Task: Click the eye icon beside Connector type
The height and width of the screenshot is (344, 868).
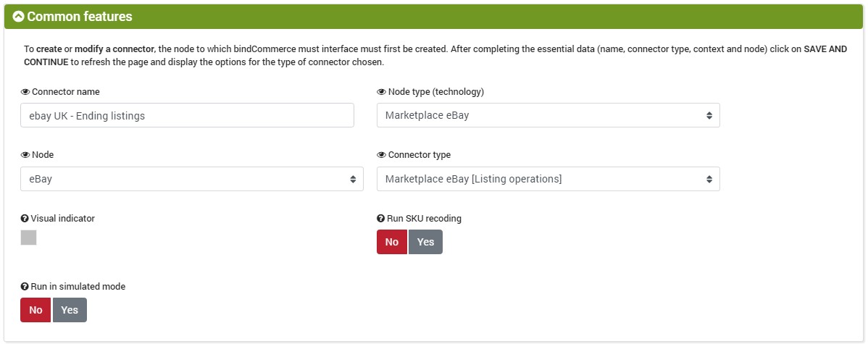Action: tap(381, 155)
